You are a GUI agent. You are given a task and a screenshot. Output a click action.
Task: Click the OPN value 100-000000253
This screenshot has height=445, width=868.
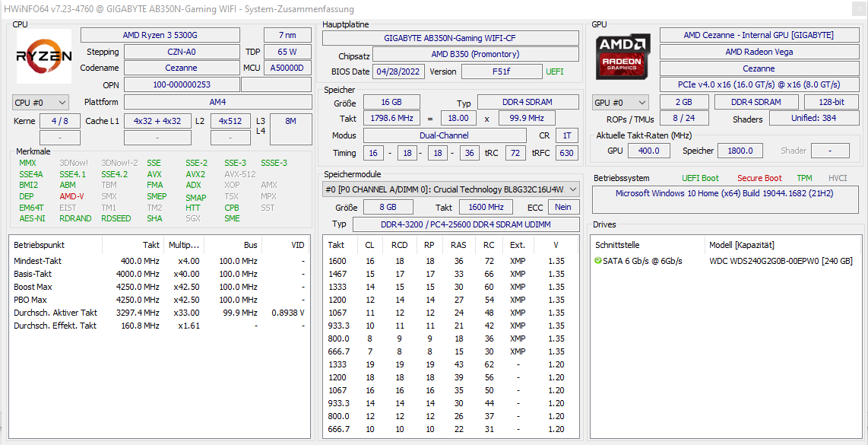point(182,84)
